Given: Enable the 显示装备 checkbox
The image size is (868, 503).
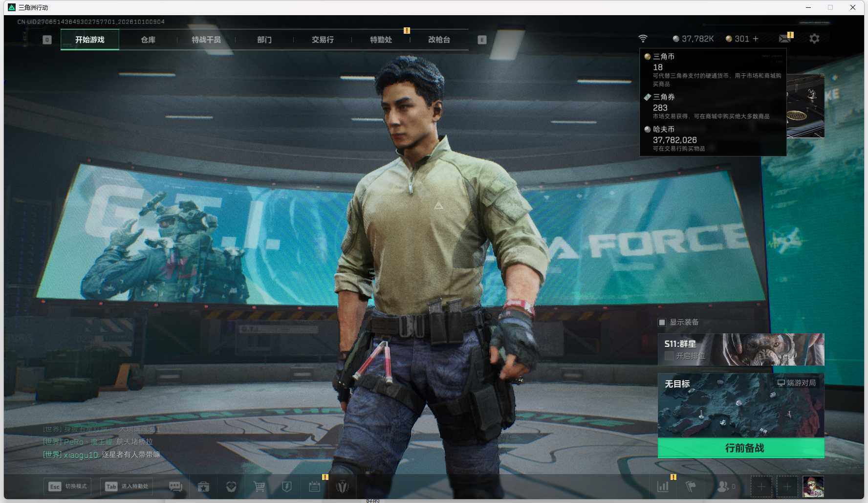Looking at the screenshot, I should pyautogui.click(x=662, y=322).
